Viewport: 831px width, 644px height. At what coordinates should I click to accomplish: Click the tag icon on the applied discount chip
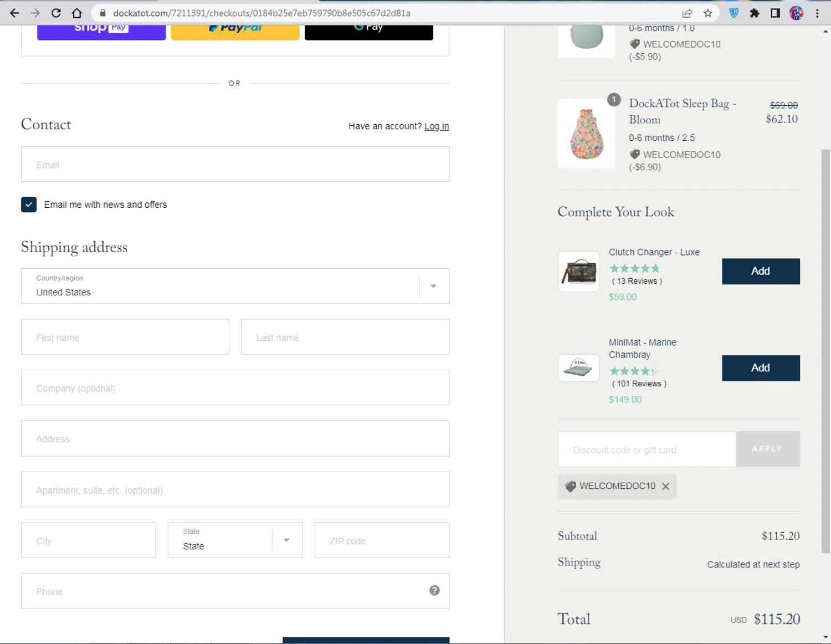[x=570, y=486]
